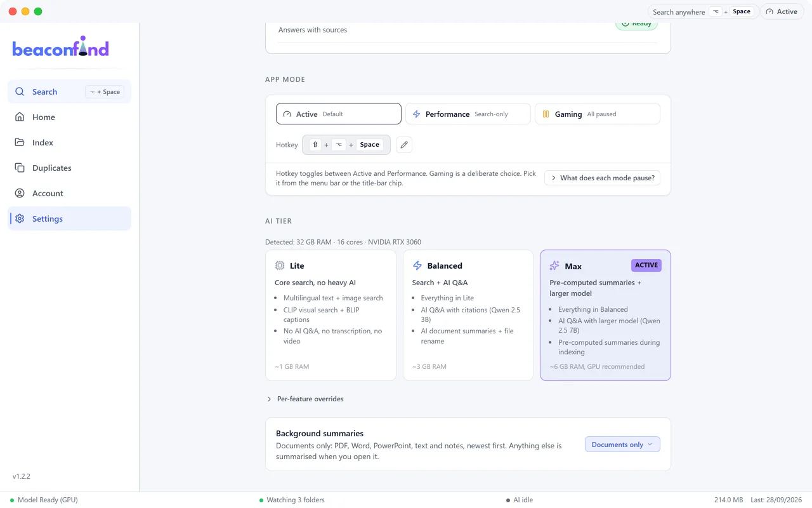The width and height of the screenshot is (812, 508).
Task: Click the Answers with sources text
Action: click(313, 30)
